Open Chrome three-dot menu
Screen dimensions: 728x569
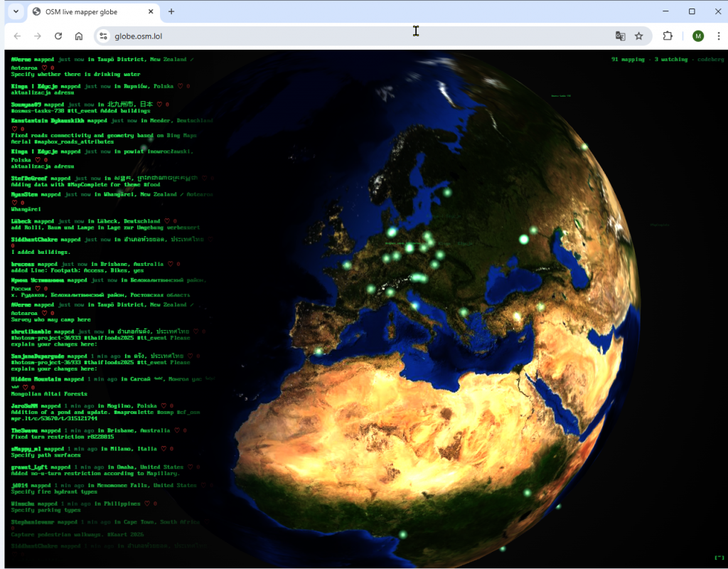click(716, 36)
